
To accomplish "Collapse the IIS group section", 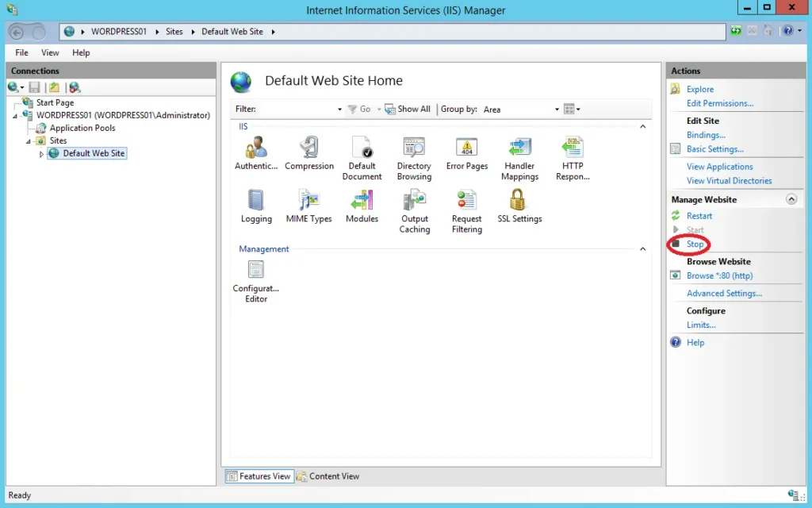I will (643, 127).
